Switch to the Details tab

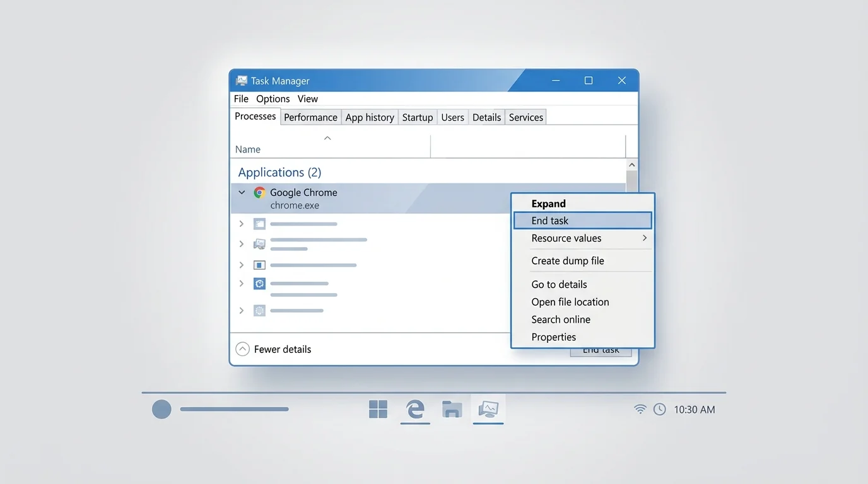point(486,117)
